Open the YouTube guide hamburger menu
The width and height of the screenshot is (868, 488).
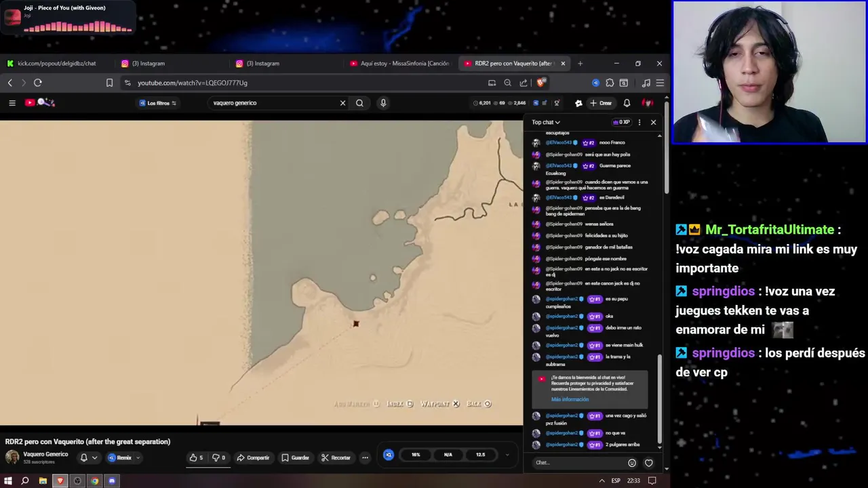click(12, 103)
